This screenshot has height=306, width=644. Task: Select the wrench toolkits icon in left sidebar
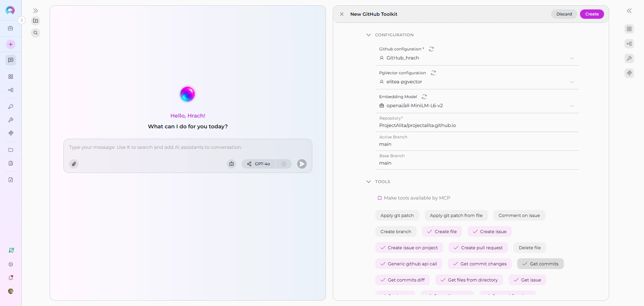coord(11,120)
